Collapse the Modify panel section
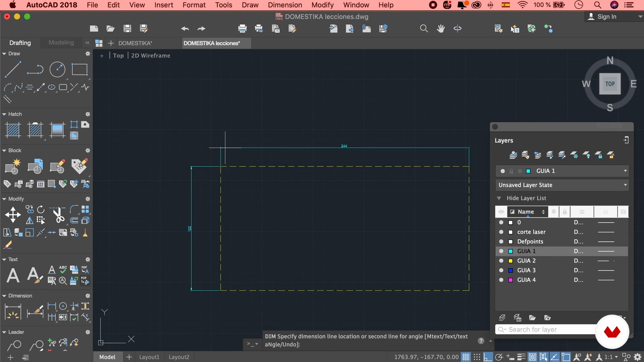This screenshot has height=362, width=644. pos(4,199)
